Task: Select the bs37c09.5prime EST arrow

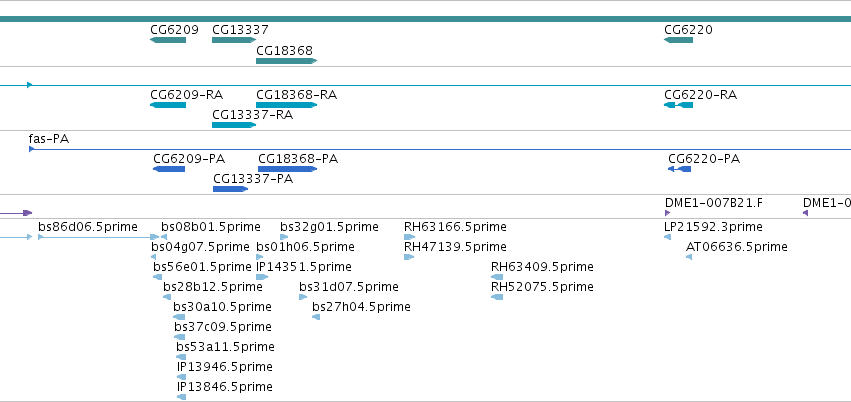Action: click(x=180, y=337)
